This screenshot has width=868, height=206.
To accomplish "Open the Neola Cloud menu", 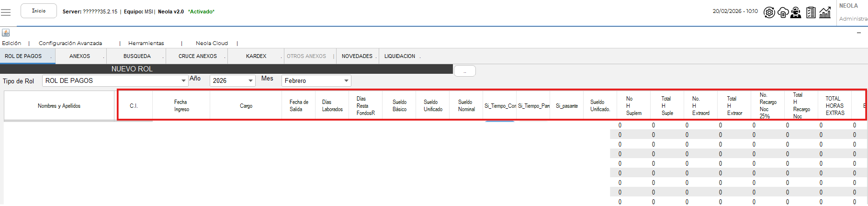I will [x=212, y=43].
